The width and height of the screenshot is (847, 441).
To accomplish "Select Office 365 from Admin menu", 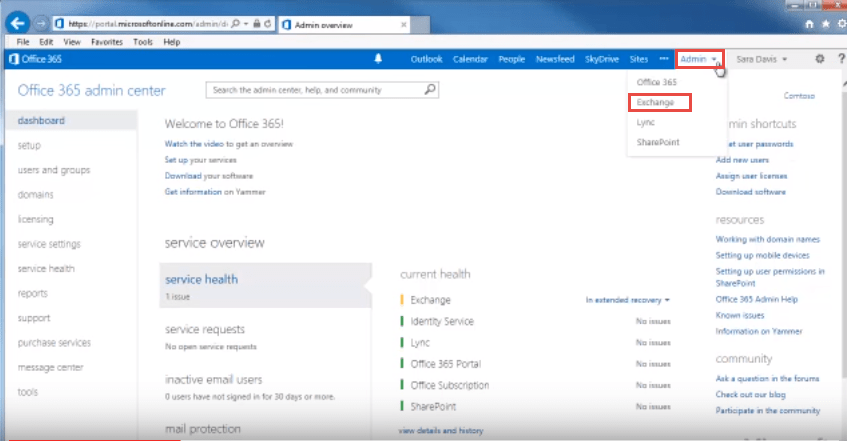I will coord(656,82).
